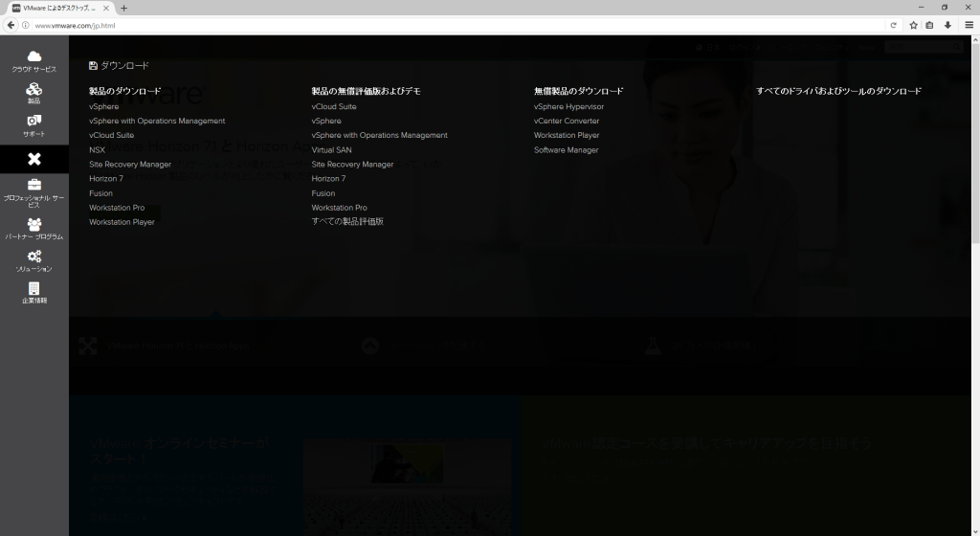Reload the page with the refresh icon

click(x=893, y=25)
